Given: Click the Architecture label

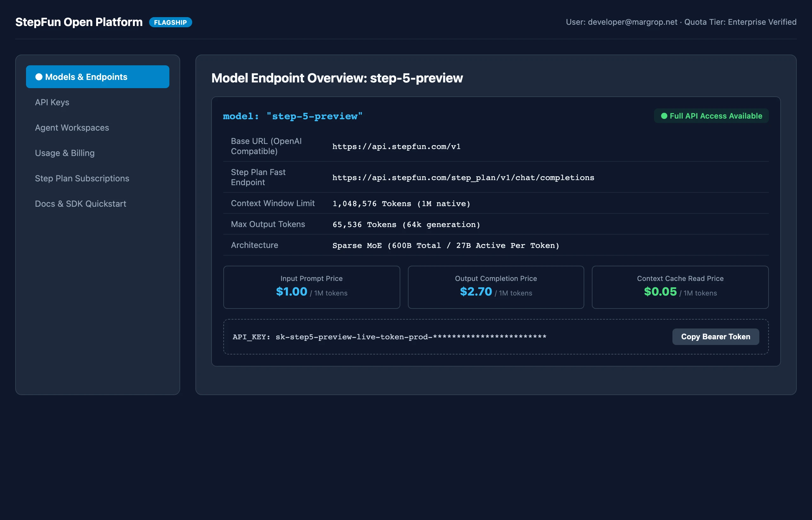Looking at the screenshot, I should [x=254, y=245].
